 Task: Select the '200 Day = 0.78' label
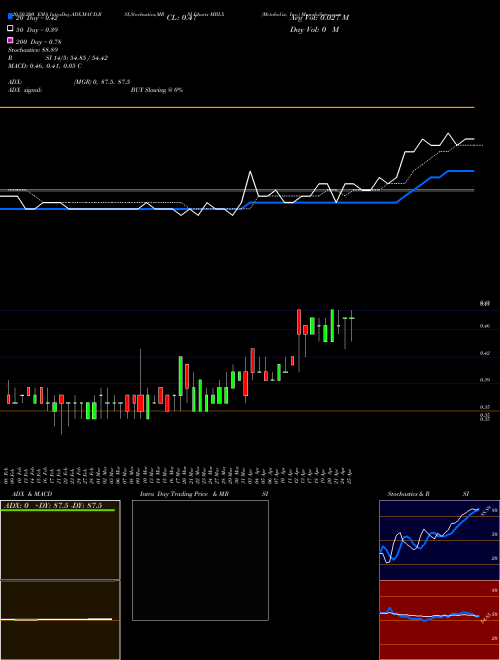click(39, 42)
